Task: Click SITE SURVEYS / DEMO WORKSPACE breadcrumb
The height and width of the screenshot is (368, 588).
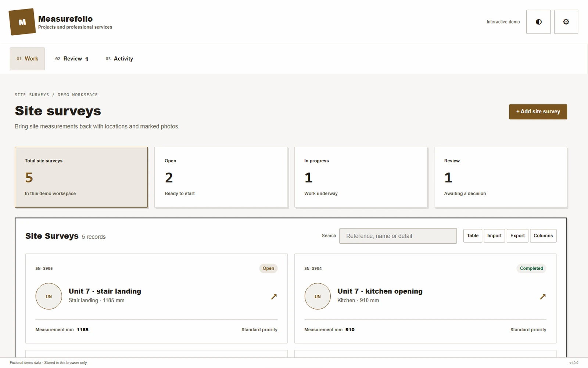Action: pyautogui.click(x=56, y=95)
